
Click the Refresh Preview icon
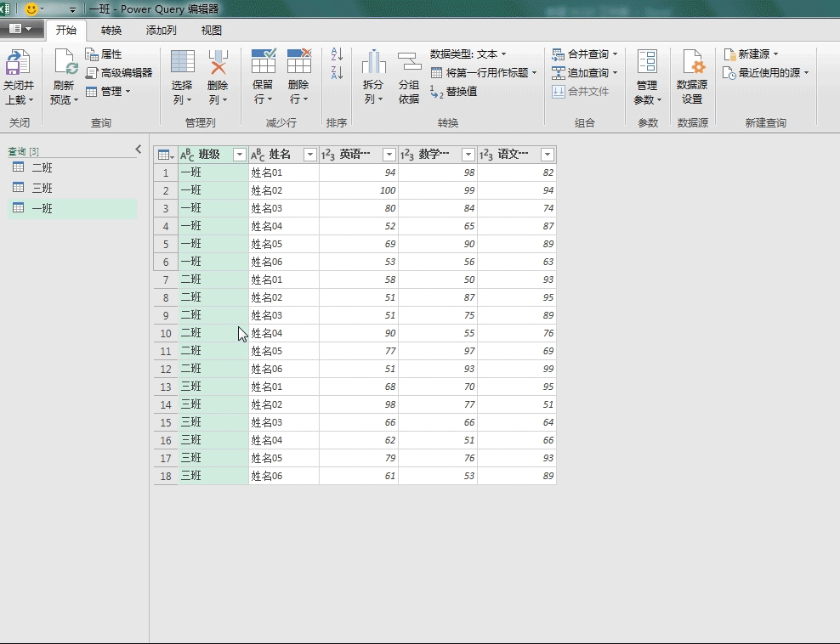(x=65, y=64)
